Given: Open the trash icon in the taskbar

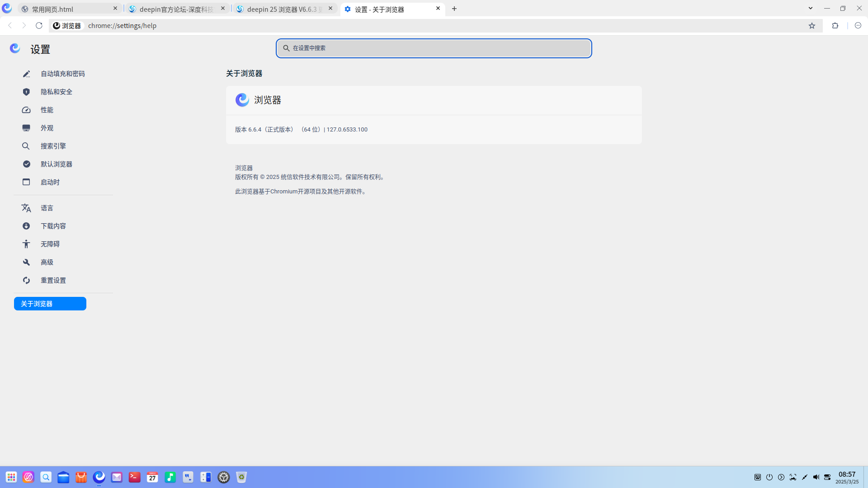Looking at the screenshot, I should 241,477.
